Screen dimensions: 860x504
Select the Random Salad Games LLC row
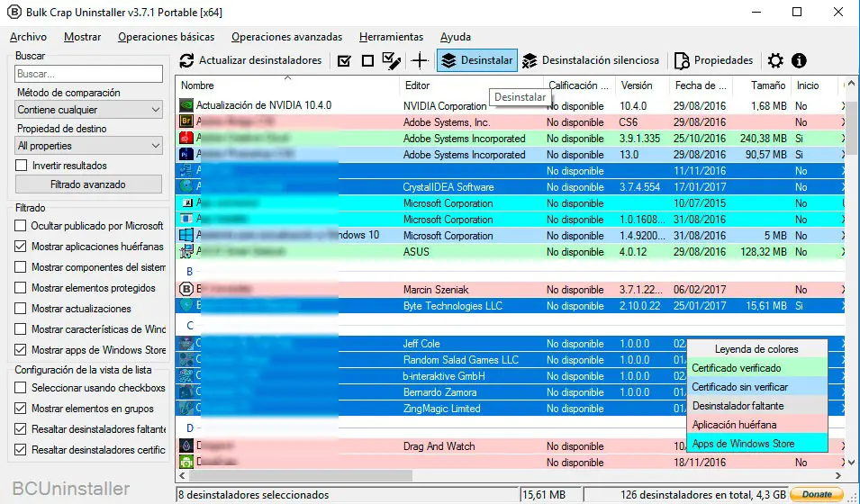click(510, 360)
